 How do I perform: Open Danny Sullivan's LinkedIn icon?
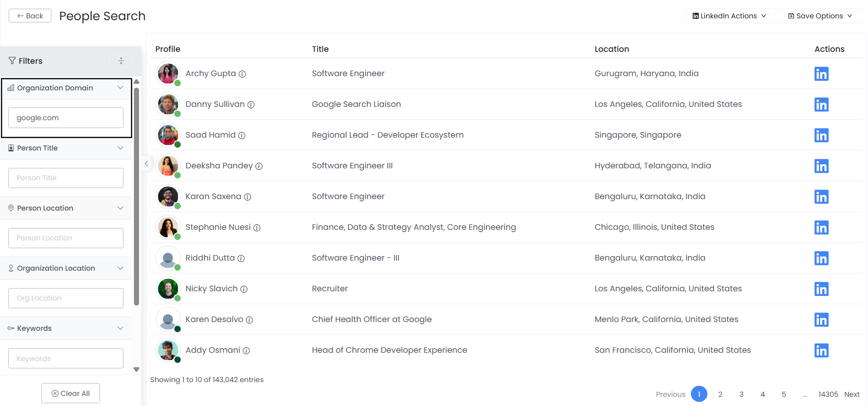click(x=821, y=105)
